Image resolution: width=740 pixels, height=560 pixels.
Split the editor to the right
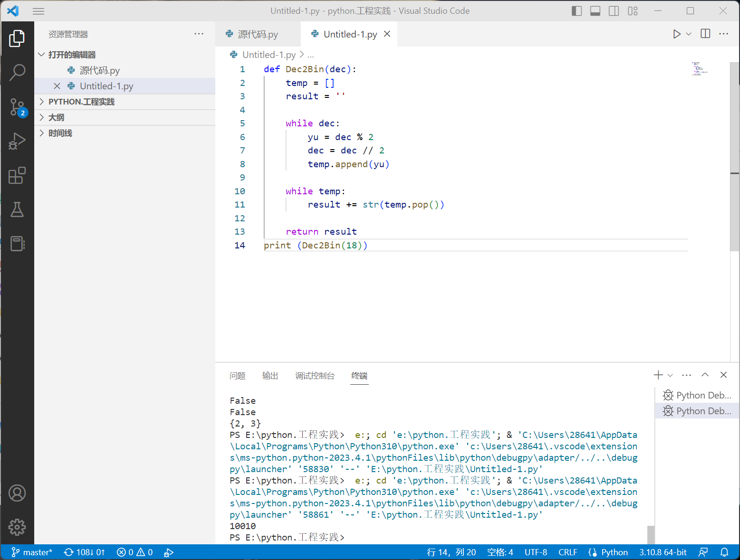[x=706, y=34]
